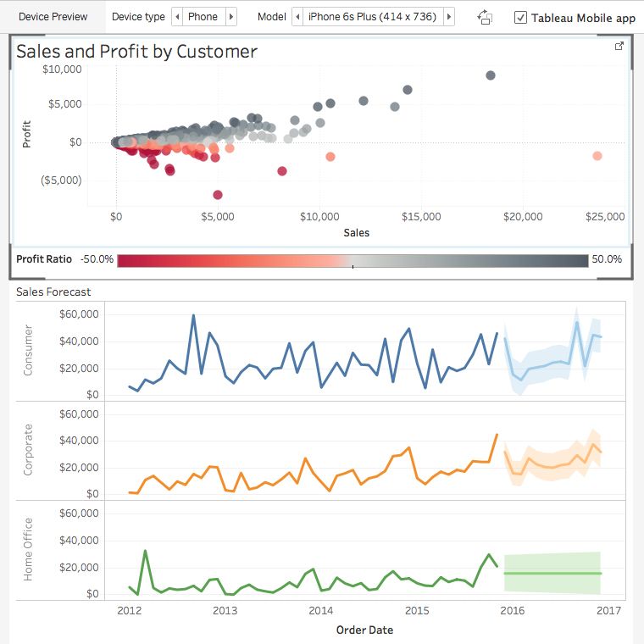Click the Device Preview label
The height and width of the screenshot is (644, 644).
click(53, 17)
